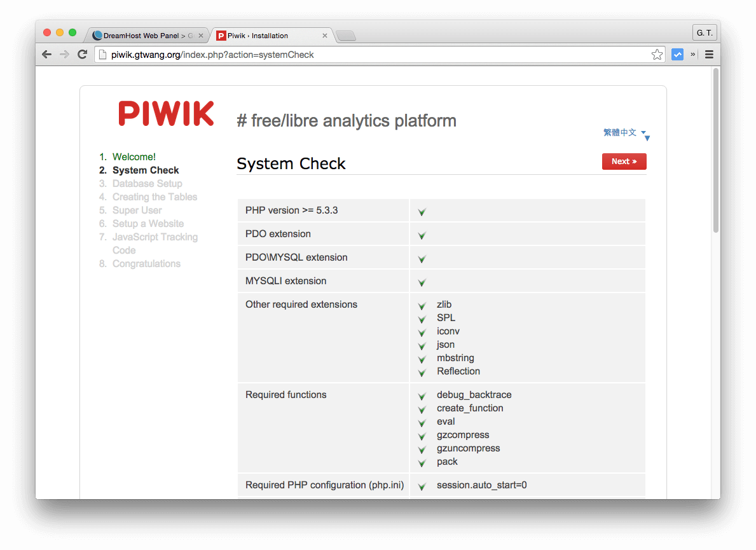
Task: Click the G. T. profile button
Action: coord(704,32)
